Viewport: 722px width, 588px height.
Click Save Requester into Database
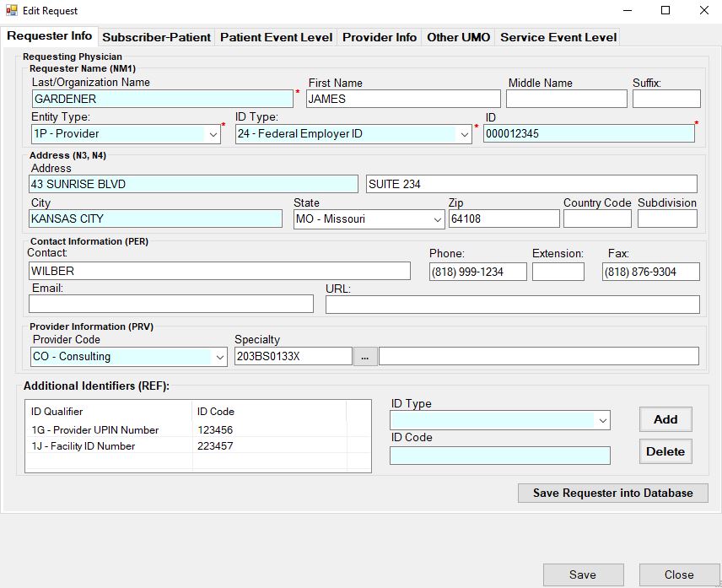[613, 494]
